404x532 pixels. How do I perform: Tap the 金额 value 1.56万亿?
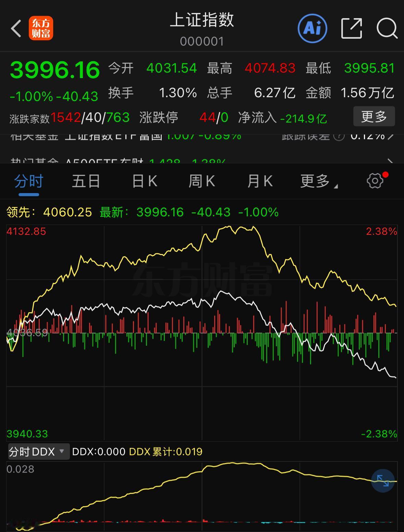367,93
